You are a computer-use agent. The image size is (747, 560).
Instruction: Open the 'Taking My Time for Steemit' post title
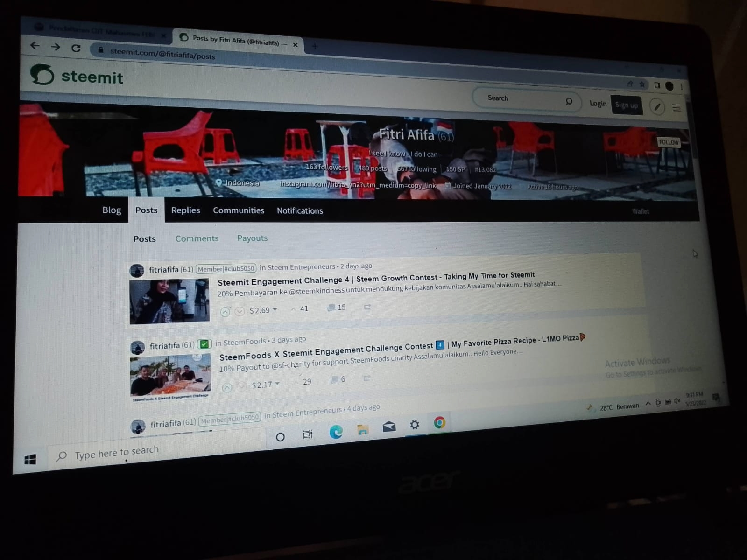[x=376, y=278]
